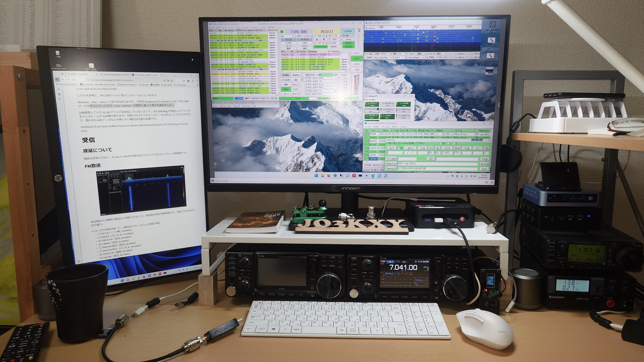Switch to RTL-SDR Blog V4 tab

click(145, 75)
